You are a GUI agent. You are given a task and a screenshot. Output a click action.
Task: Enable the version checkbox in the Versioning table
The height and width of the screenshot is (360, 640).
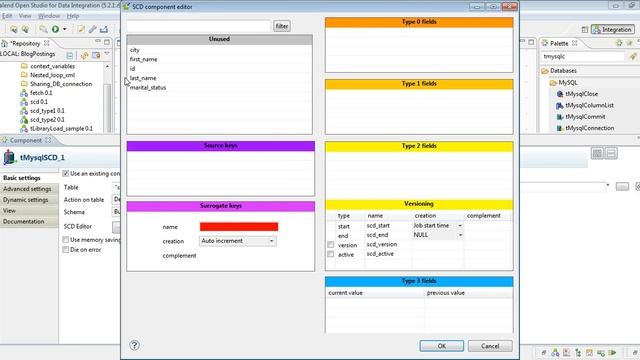tap(331, 244)
